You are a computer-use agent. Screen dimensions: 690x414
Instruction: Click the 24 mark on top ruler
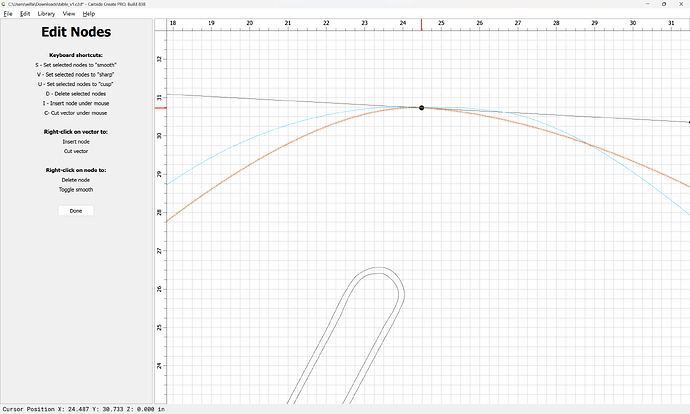tap(403, 22)
